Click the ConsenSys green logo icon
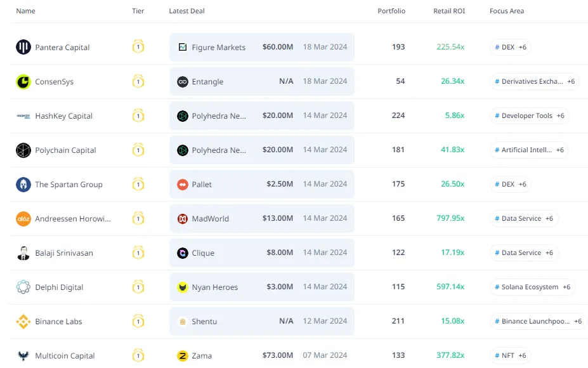This screenshot has height=368, width=588. pos(23,81)
